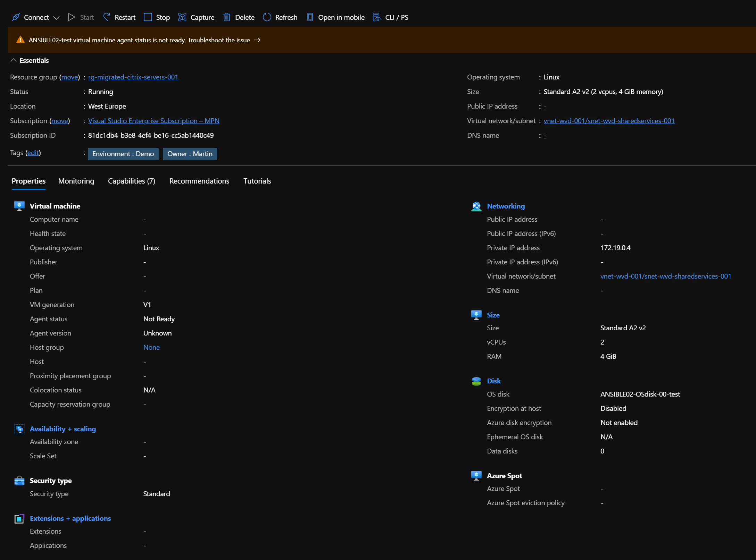Click the Refresh circular arrow icon
The image size is (756, 560).
(267, 17)
